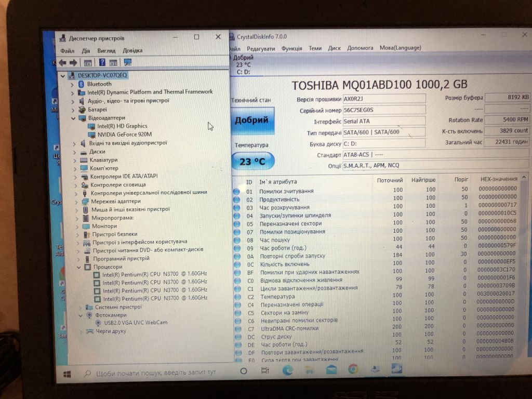Launch Microsoft Edge from the taskbar
The height and width of the screenshot is (399, 532).
[288, 370]
